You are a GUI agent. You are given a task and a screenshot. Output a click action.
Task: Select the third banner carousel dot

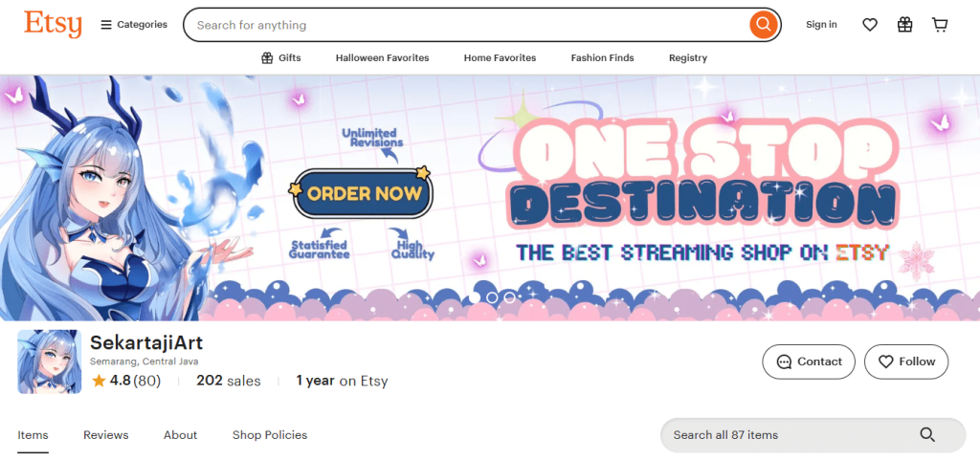(x=509, y=297)
